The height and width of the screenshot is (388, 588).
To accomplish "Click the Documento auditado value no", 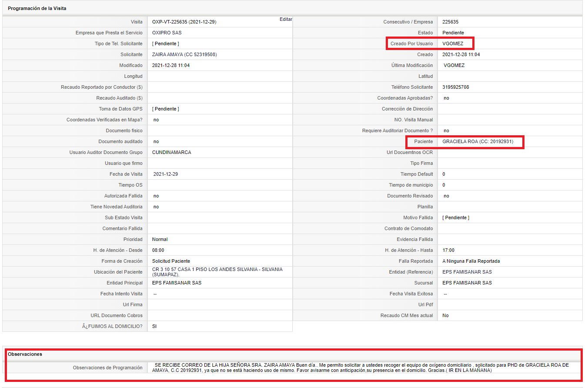I will click(156, 141).
